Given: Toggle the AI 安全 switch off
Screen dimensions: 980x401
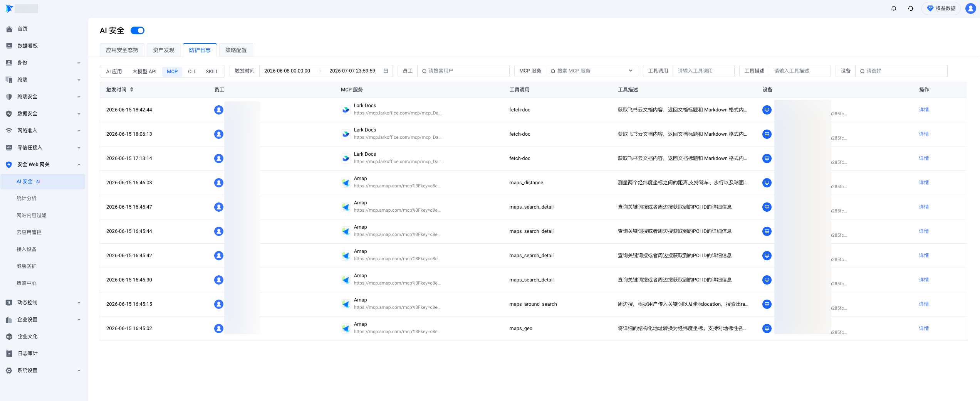Looking at the screenshot, I should pyautogui.click(x=138, y=30).
